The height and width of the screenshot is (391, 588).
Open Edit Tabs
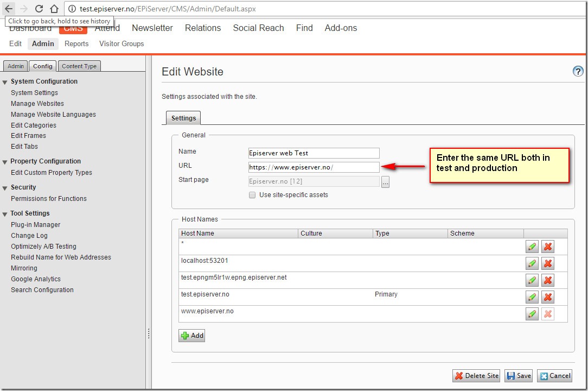[24, 147]
